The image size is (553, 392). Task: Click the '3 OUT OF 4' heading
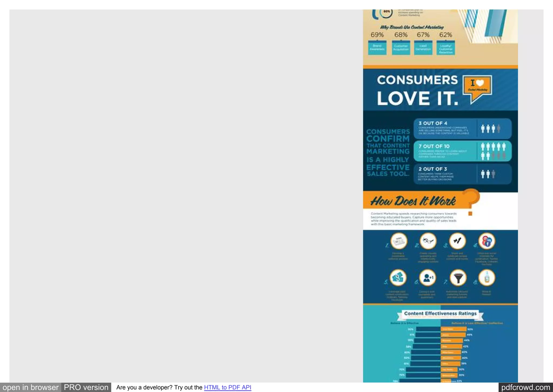point(433,123)
